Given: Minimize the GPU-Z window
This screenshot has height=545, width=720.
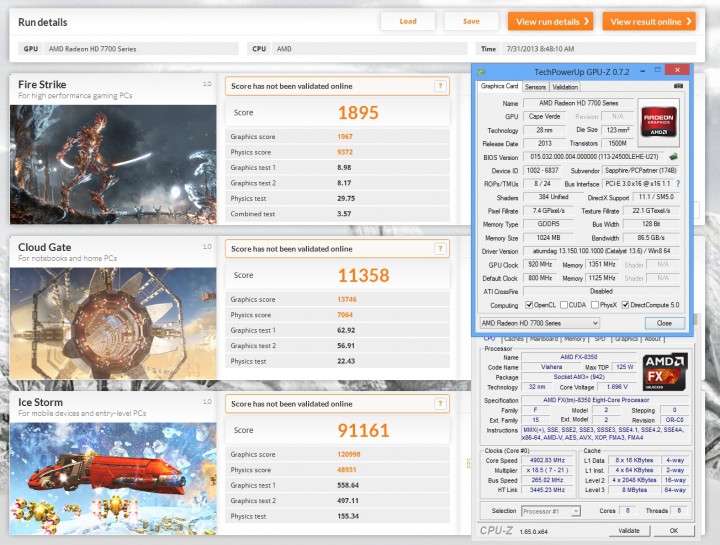Looking at the screenshot, I should [x=642, y=71].
